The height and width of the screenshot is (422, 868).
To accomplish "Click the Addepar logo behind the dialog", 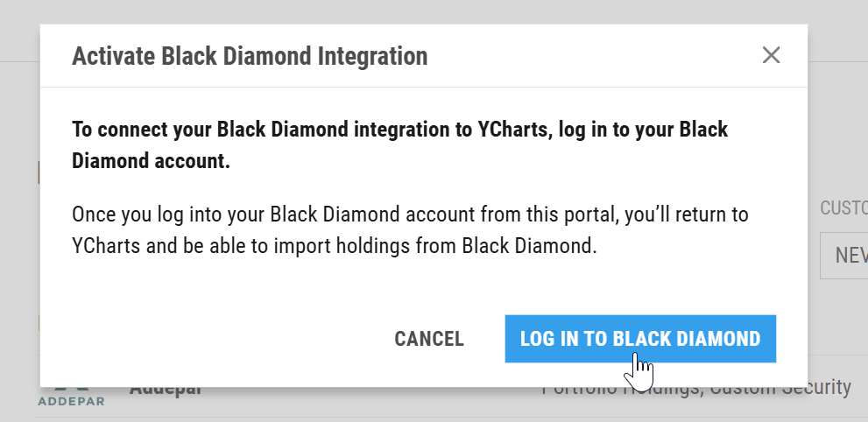I will point(71,397).
